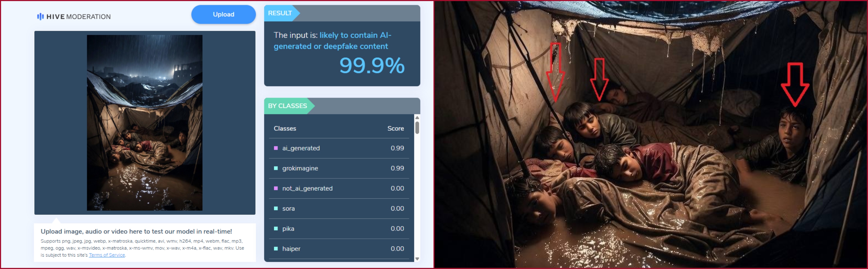Select the RESULT tab header
868x269 pixels.
[x=280, y=13]
